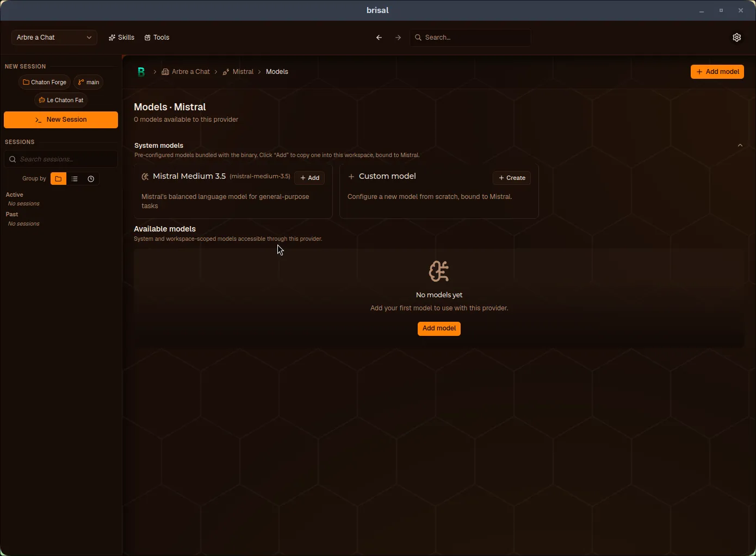756x556 pixels.
Task: Click the top-right Add model button
Action: pos(717,72)
